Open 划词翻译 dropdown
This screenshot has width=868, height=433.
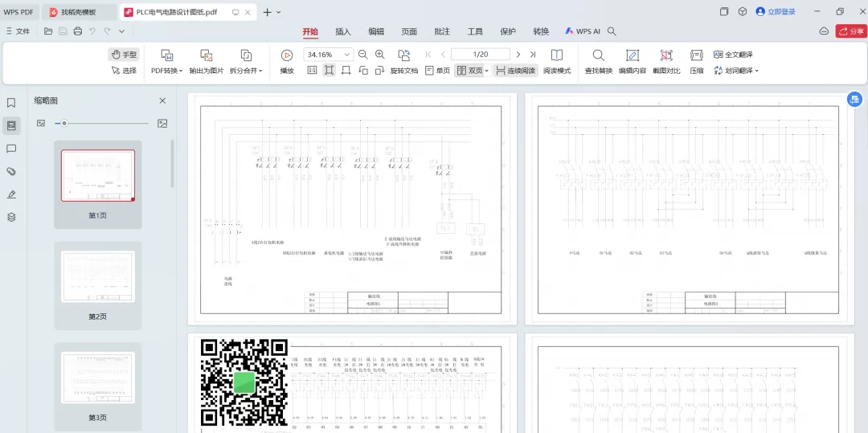[735, 70]
